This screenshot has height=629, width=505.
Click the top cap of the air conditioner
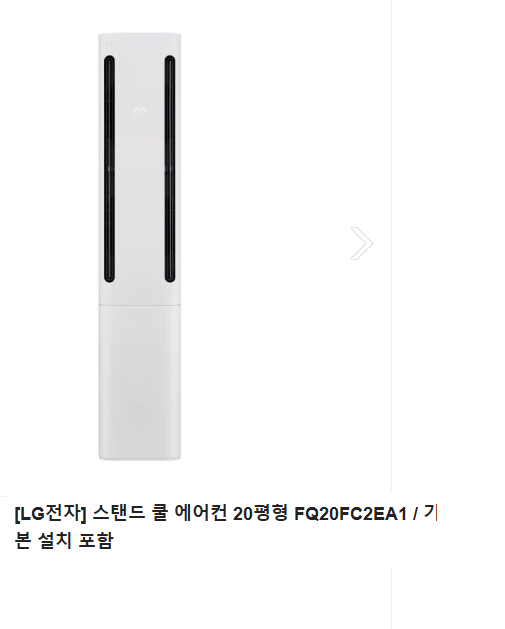point(140,39)
